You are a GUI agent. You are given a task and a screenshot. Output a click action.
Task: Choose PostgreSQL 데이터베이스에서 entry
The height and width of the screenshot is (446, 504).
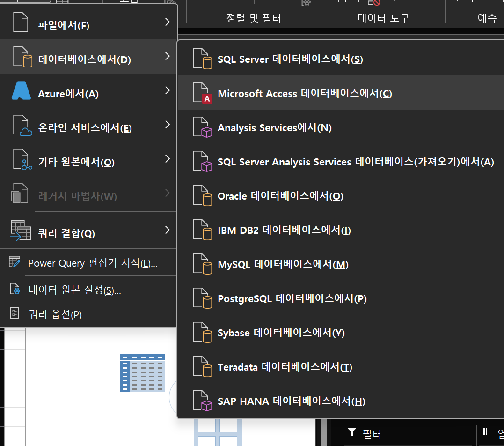(x=292, y=299)
